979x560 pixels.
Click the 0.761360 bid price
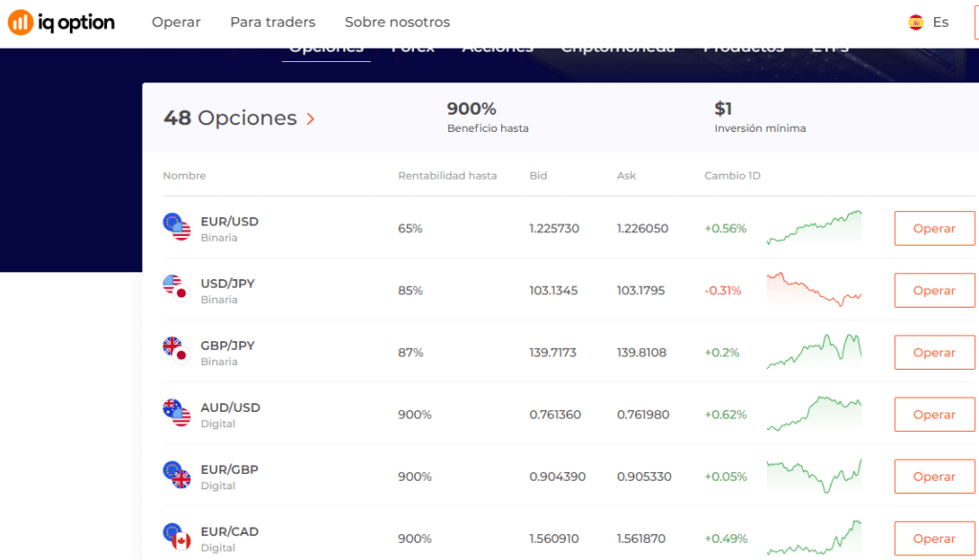(555, 415)
